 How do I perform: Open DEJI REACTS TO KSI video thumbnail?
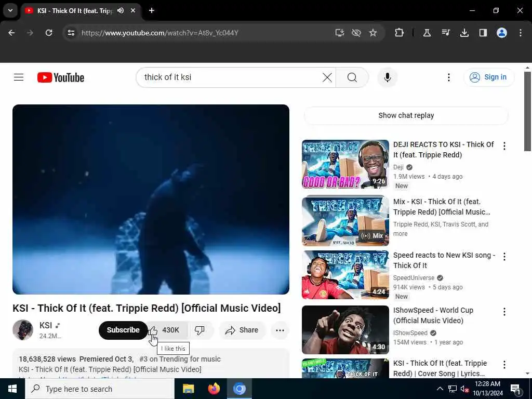(345, 164)
